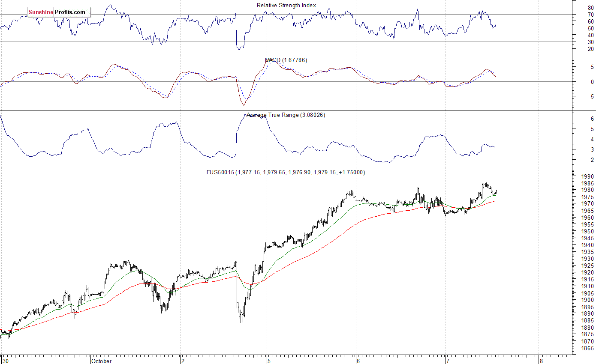
Task: Click the October label on the date axis
Action: [101, 361]
